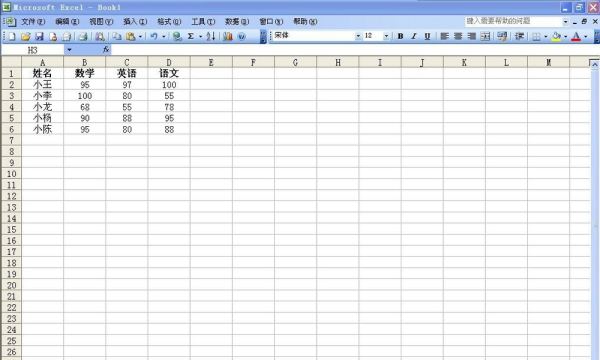The height and width of the screenshot is (360, 600).
Task: Select the cell containing 姓名
Action: (42, 73)
